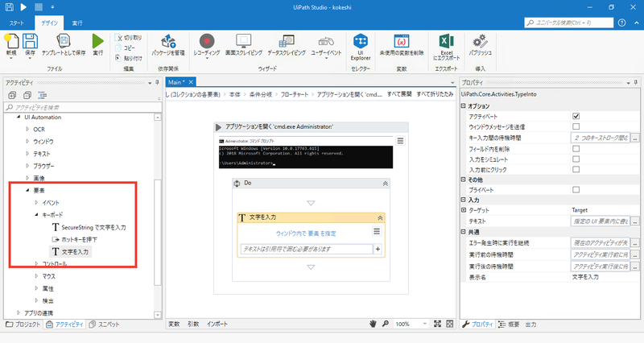Expand the ブラウザー tree node
This screenshot has width=644, height=343.
(x=27, y=166)
